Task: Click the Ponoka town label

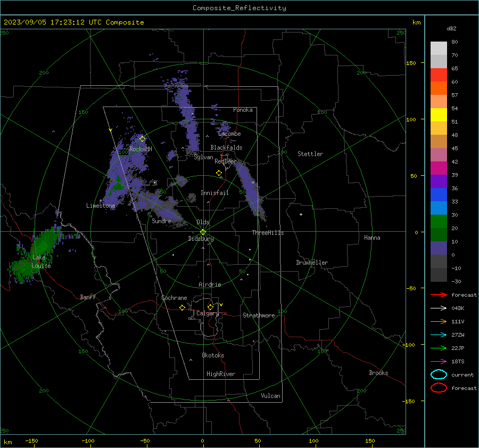Action: [243, 110]
